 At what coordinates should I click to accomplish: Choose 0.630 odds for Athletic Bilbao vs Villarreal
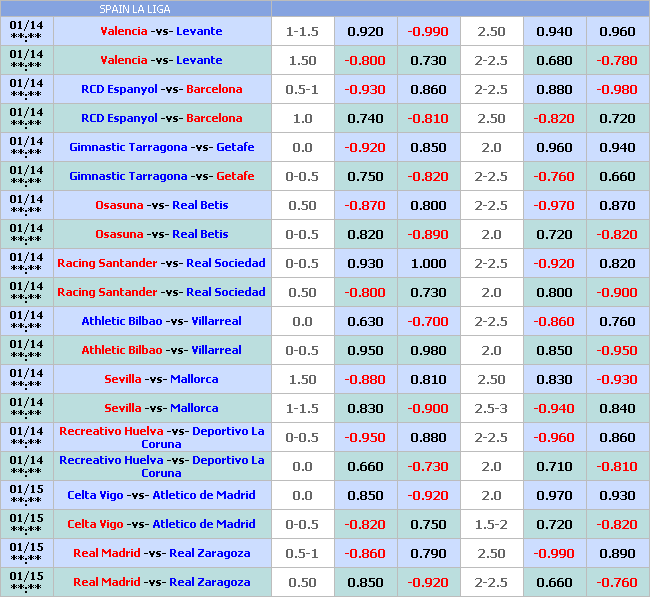click(x=365, y=321)
